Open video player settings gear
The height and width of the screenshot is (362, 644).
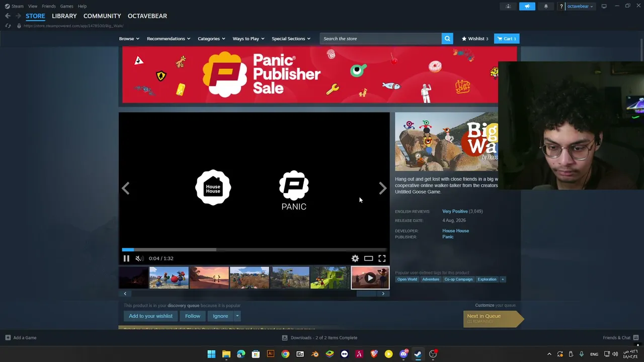click(x=355, y=258)
